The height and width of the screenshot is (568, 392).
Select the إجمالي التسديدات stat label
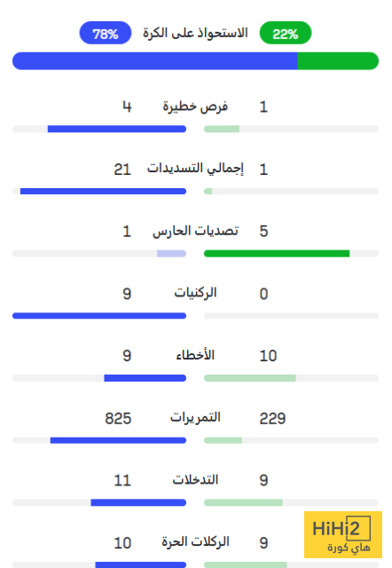click(x=195, y=169)
